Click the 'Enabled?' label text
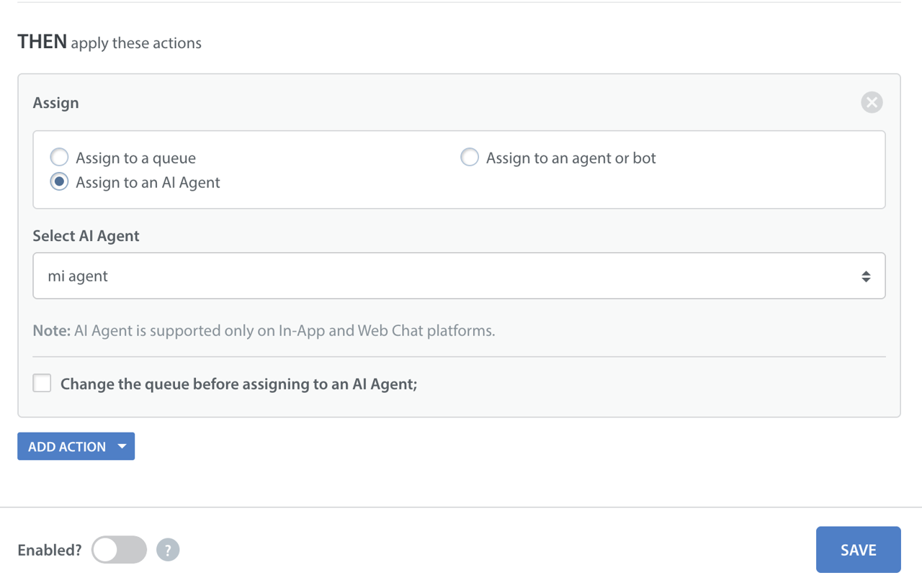This screenshot has height=588, width=922. [x=50, y=551]
